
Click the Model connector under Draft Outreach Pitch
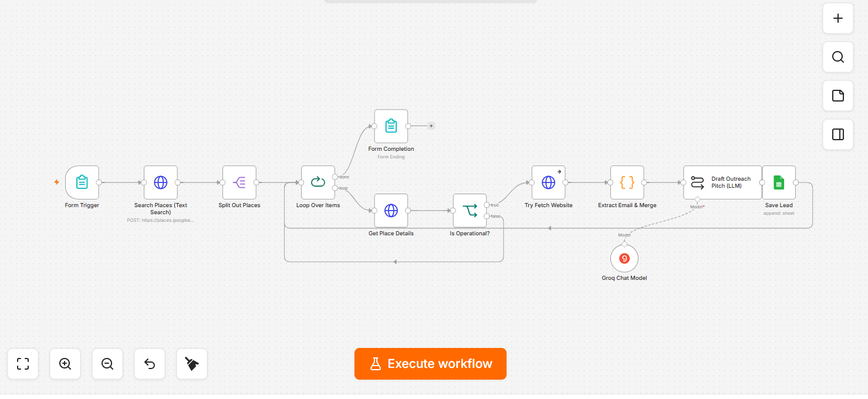point(697,199)
